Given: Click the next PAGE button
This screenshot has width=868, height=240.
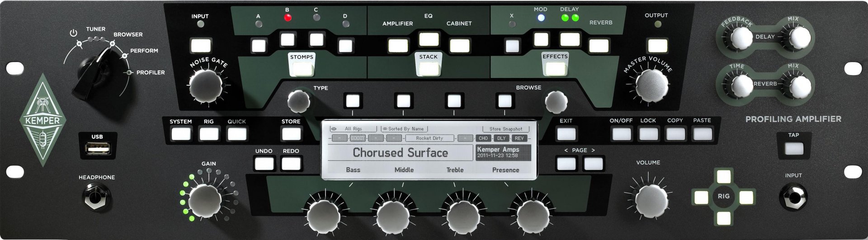Looking at the screenshot, I should (x=594, y=163).
